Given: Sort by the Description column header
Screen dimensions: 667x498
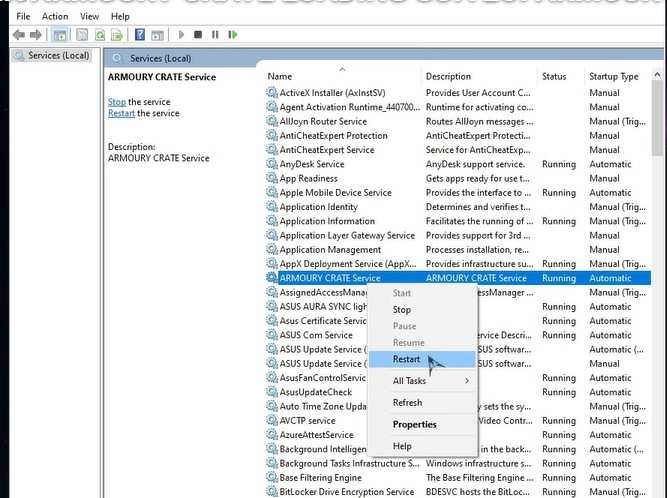Looking at the screenshot, I should point(479,76).
